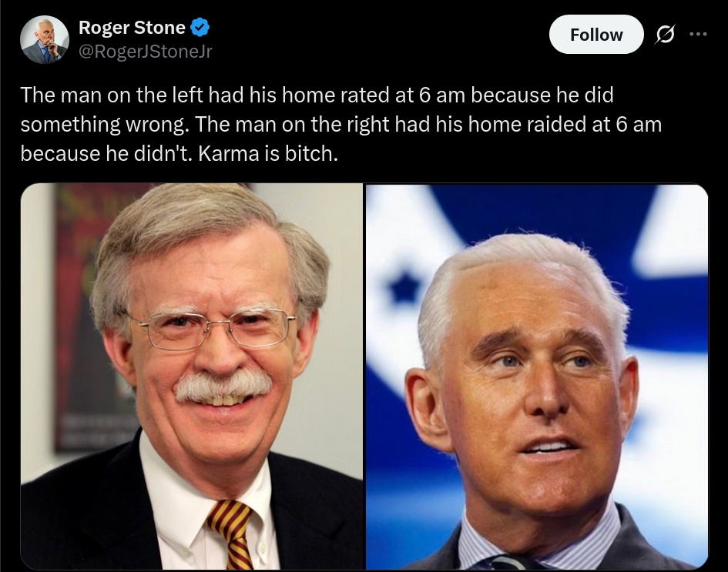The image size is (728, 572).
Task: Open the post by clicking "because he didn't."
Action: [x=106, y=153]
